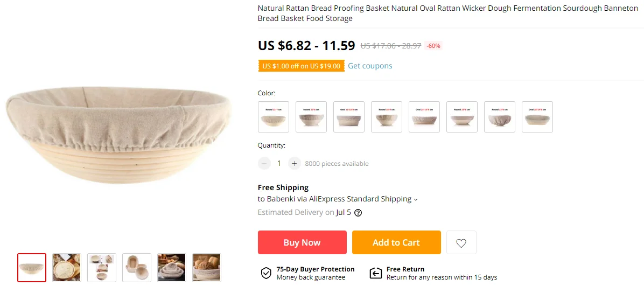Decrease quantity with the minus button
Screen dimensions: 644x286
pyautogui.click(x=264, y=163)
